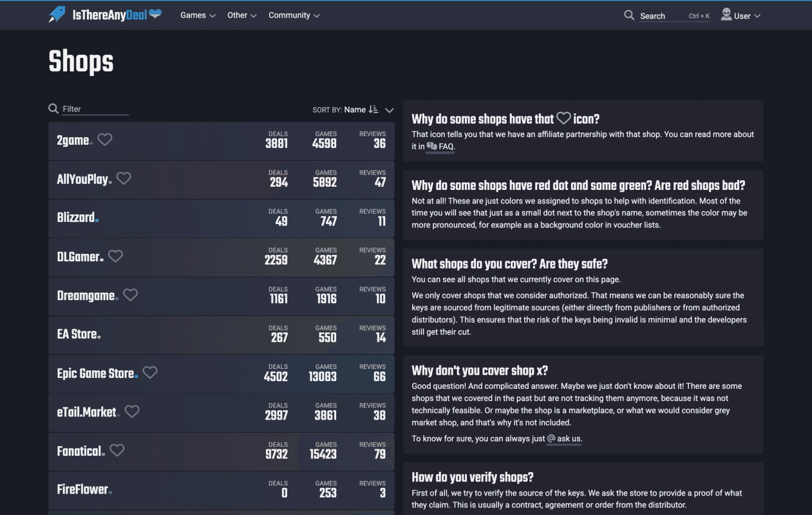Screen dimensions: 812x515
Task: Click the heart icon next to 2game
Action: click(x=105, y=139)
